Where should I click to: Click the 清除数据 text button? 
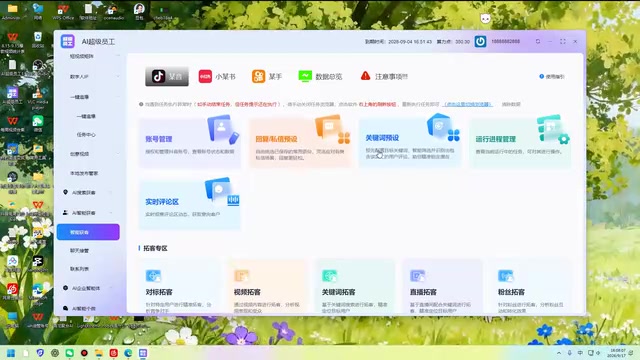[511, 104]
